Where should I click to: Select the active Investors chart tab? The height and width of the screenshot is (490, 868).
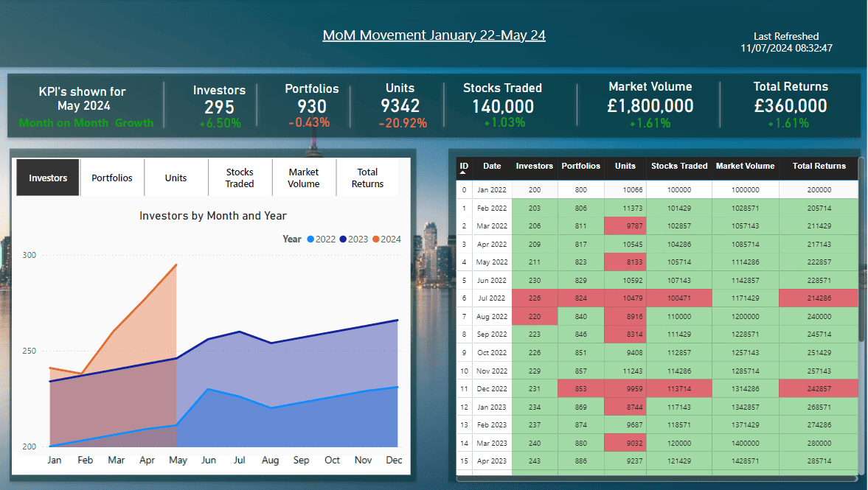(48, 178)
